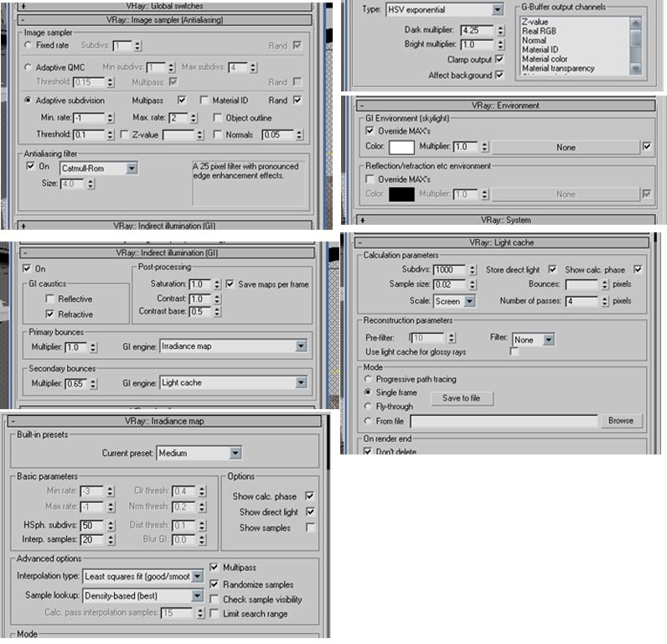Toggle the Affect background checkbox
667x644 pixels.
point(499,75)
